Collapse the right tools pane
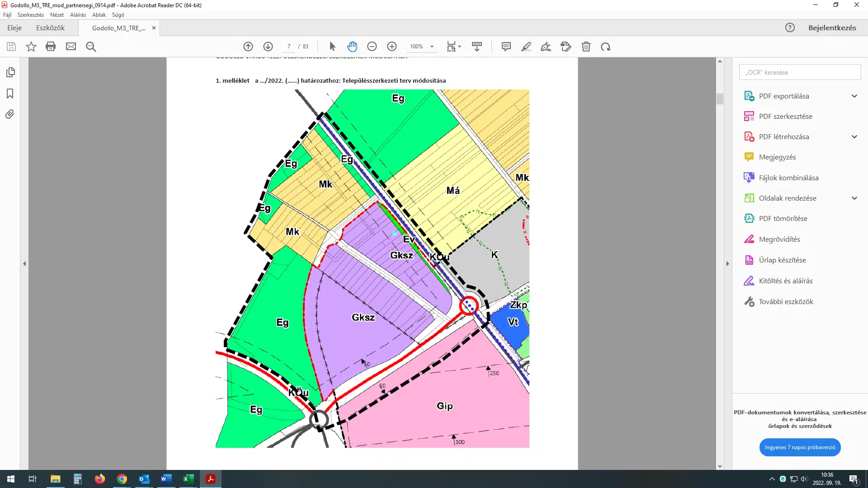The height and width of the screenshot is (488, 868). (x=727, y=263)
